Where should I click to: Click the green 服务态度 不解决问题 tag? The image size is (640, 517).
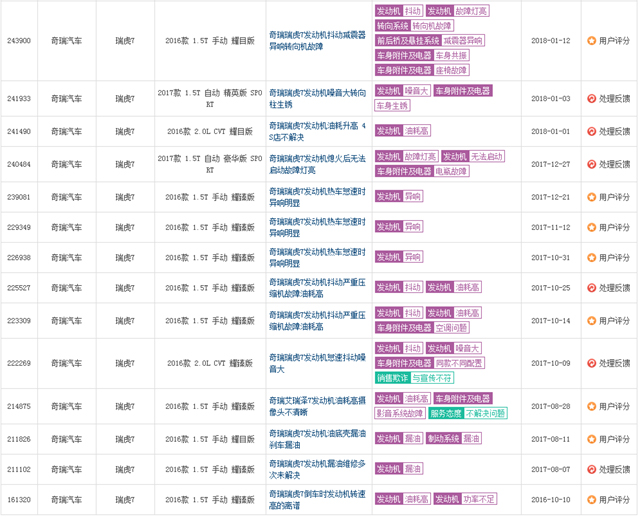click(x=468, y=413)
